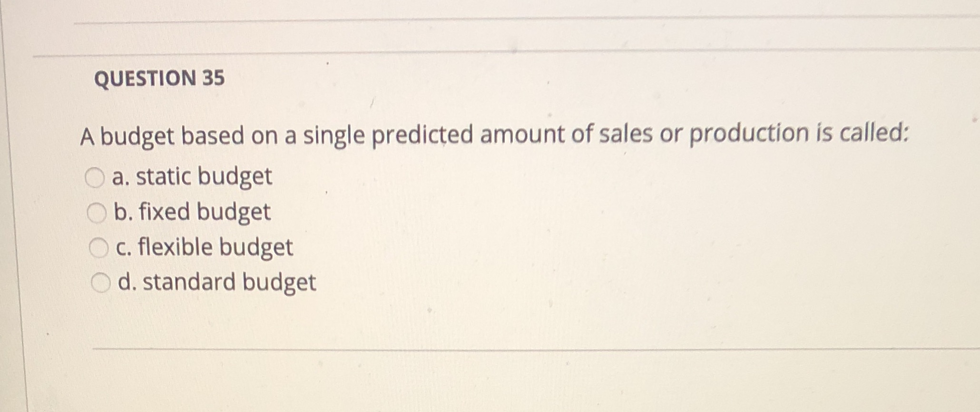
Task: Click the label 'a.' beside static budget
Action: [x=122, y=177]
